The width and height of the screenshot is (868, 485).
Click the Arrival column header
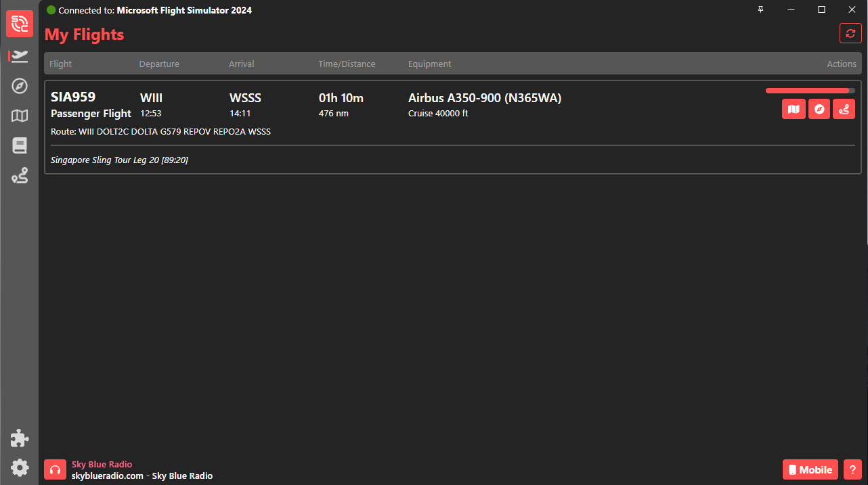(x=242, y=64)
